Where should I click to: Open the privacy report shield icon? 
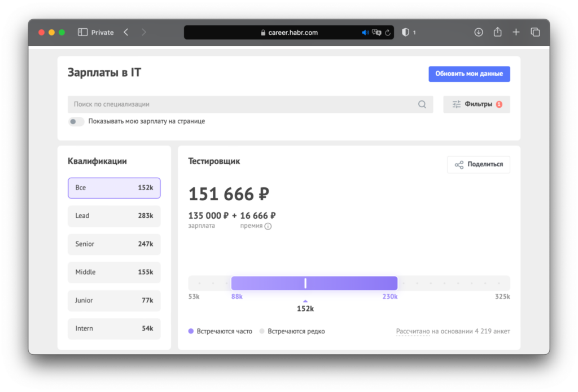pyautogui.click(x=405, y=33)
